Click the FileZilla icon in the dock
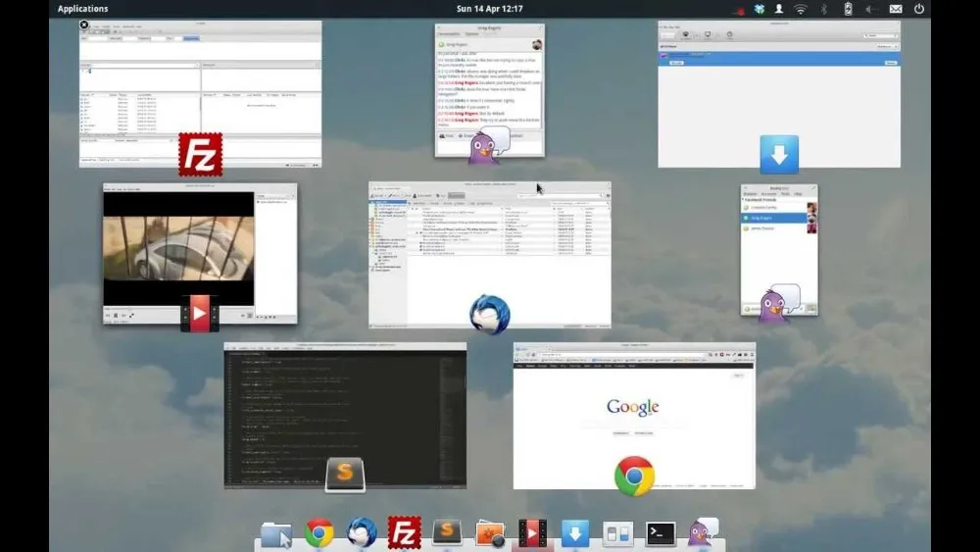 (405, 532)
